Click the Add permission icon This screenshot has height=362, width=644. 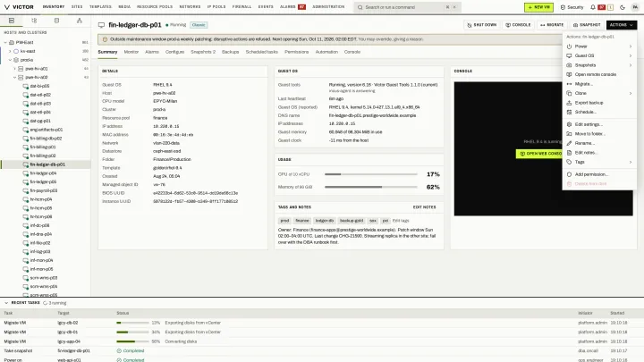(x=569, y=174)
